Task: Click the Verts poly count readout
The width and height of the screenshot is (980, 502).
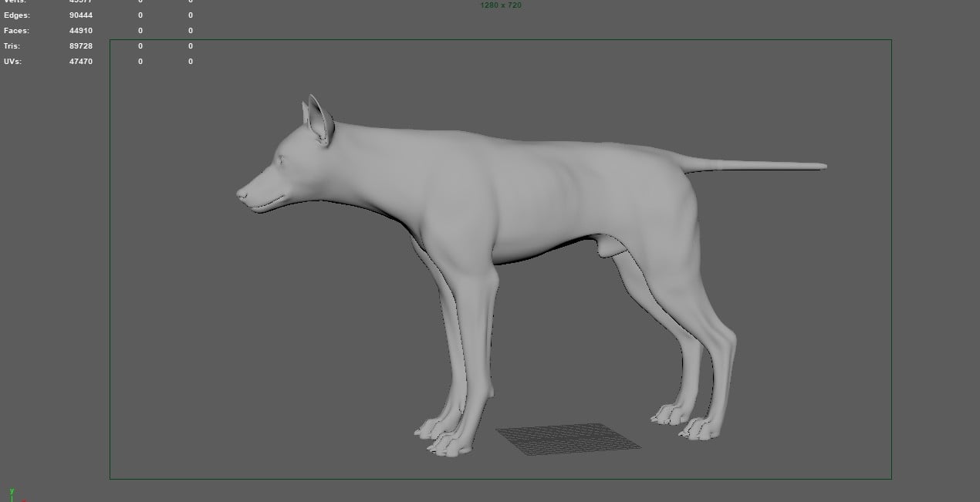Action: coord(15,2)
